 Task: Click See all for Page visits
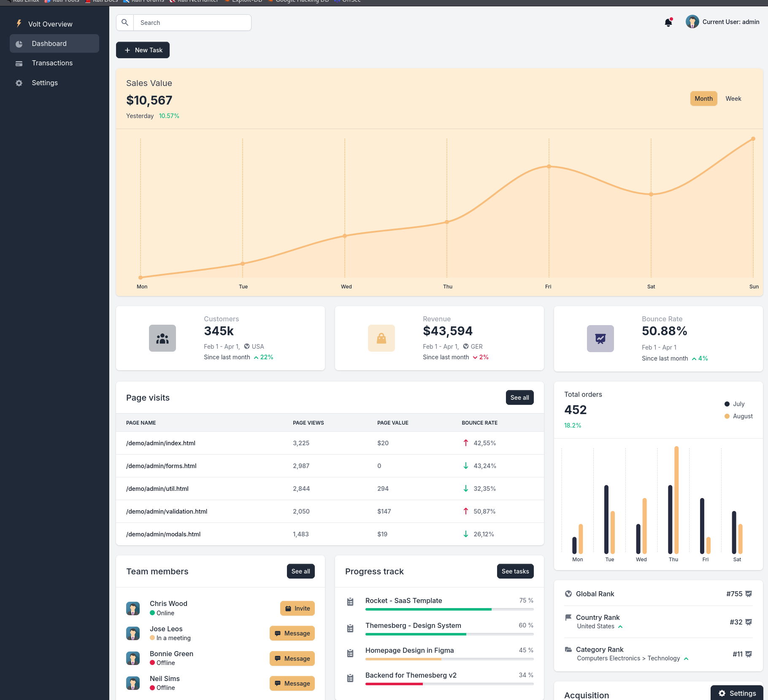pyautogui.click(x=519, y=398)
